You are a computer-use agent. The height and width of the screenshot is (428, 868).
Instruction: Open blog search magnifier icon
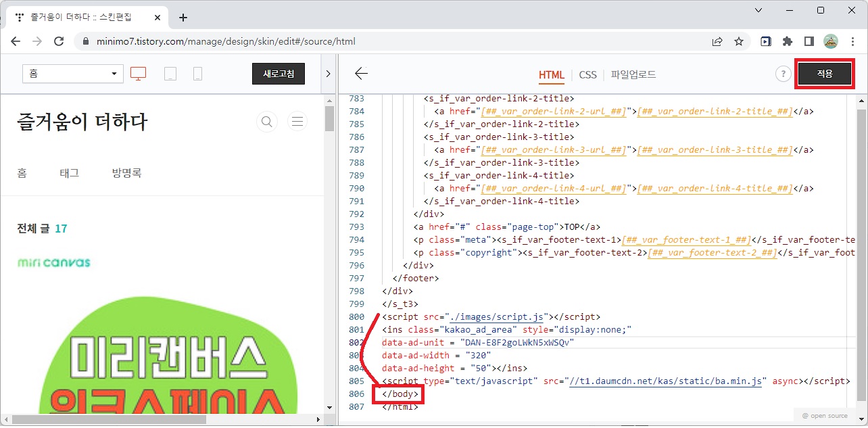[x=267, y=122]
